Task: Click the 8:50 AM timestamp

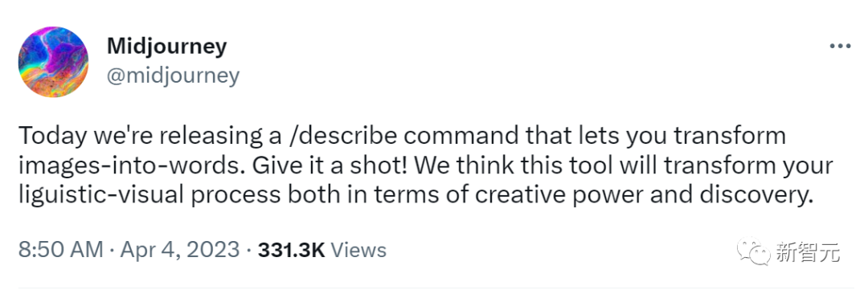Action: click(61, 250)
